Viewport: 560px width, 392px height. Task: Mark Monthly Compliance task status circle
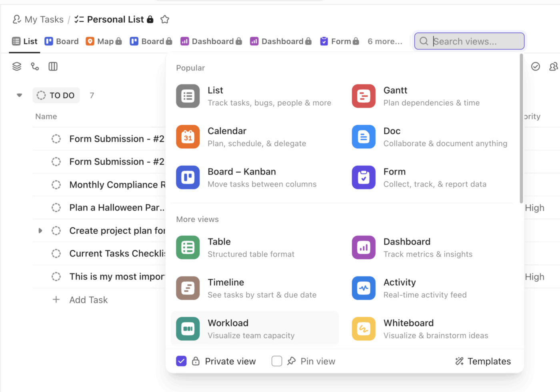pyautogui.click(x=56, y=185)
